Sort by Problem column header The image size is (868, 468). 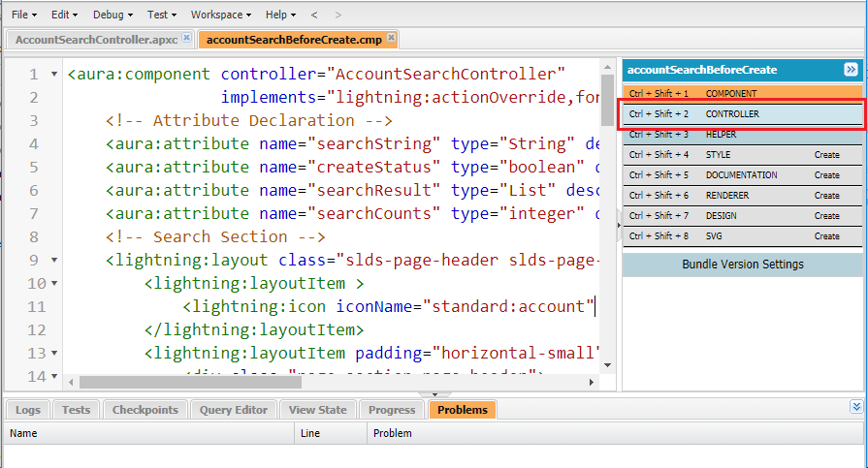coord(615,433)
